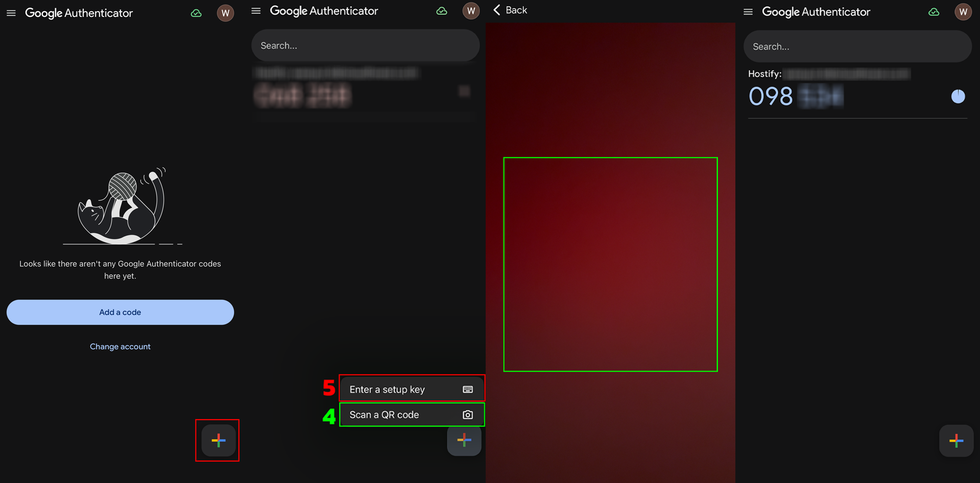Tap the Hostify countdown timer circle
Screen dimensions: 980x483
tap(958, 97)
